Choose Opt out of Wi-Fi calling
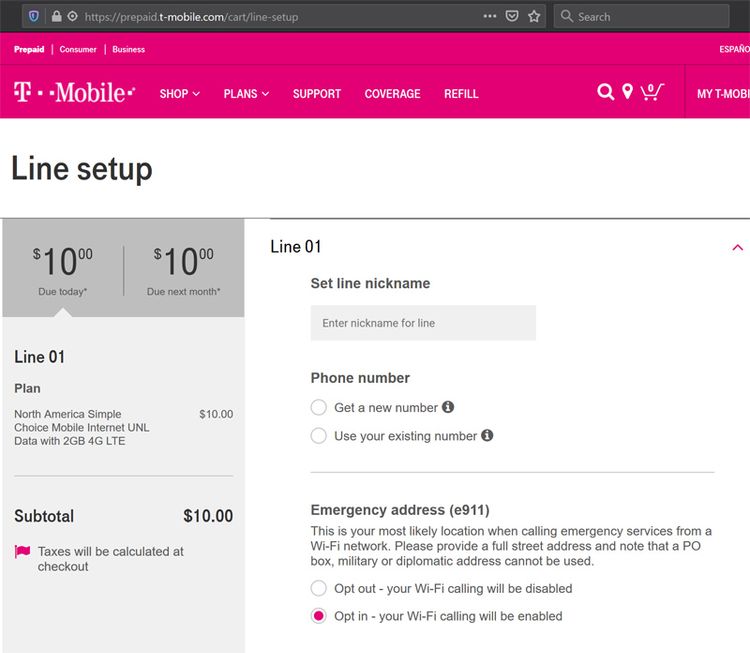750x653 pixels. pos(319,588)
